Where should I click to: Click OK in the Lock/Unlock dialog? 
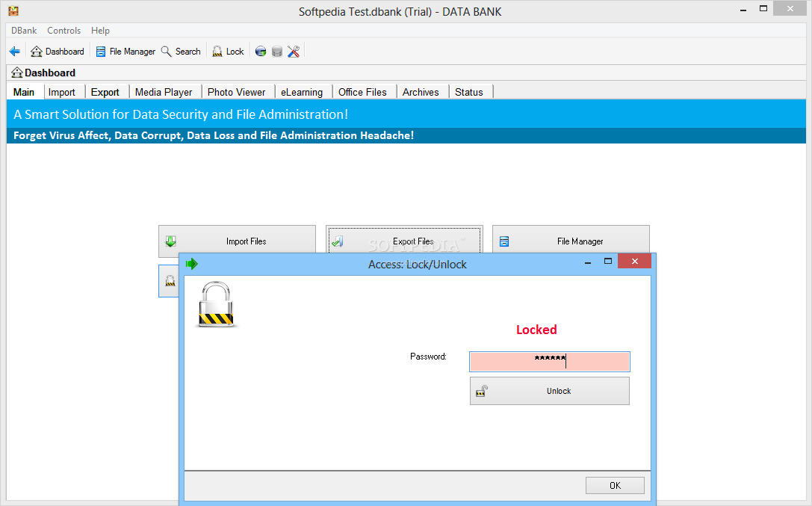point(615,485)
